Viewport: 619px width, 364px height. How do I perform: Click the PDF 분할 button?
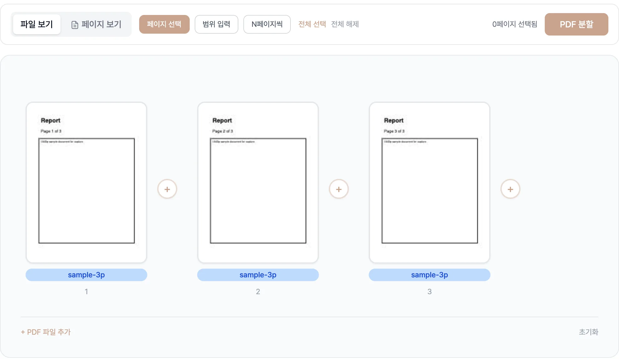pos(577,24)
